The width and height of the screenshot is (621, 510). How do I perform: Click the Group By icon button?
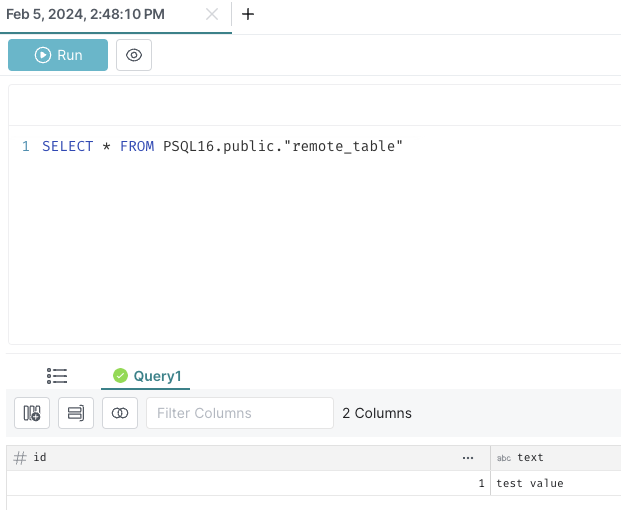coord(76,413)
